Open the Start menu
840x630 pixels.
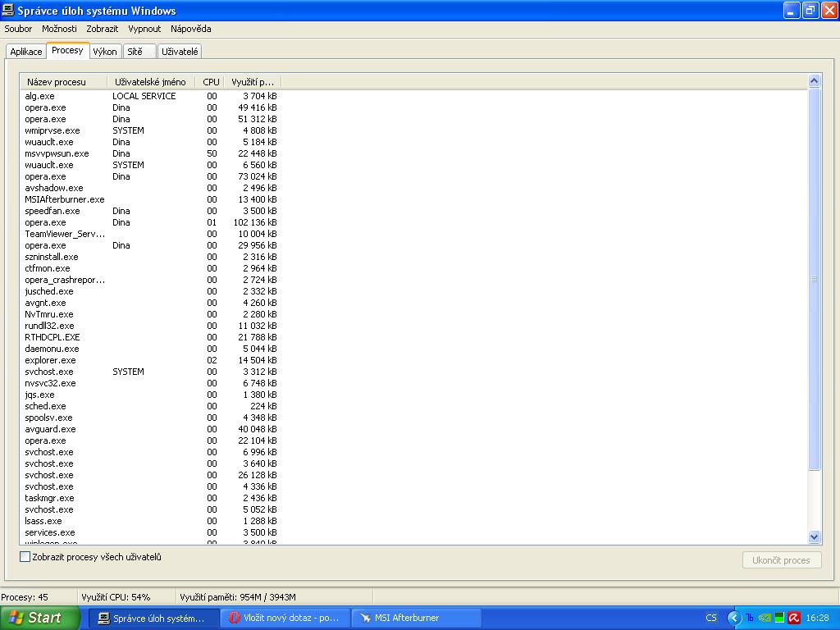pyautogui.click(x=39, y=618)
